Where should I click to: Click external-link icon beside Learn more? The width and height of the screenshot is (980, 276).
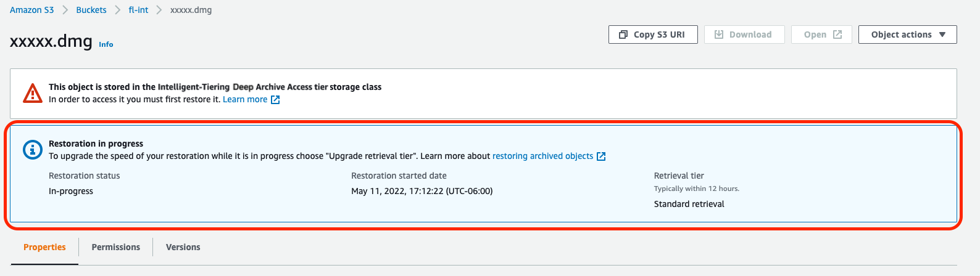coord(275,100)
